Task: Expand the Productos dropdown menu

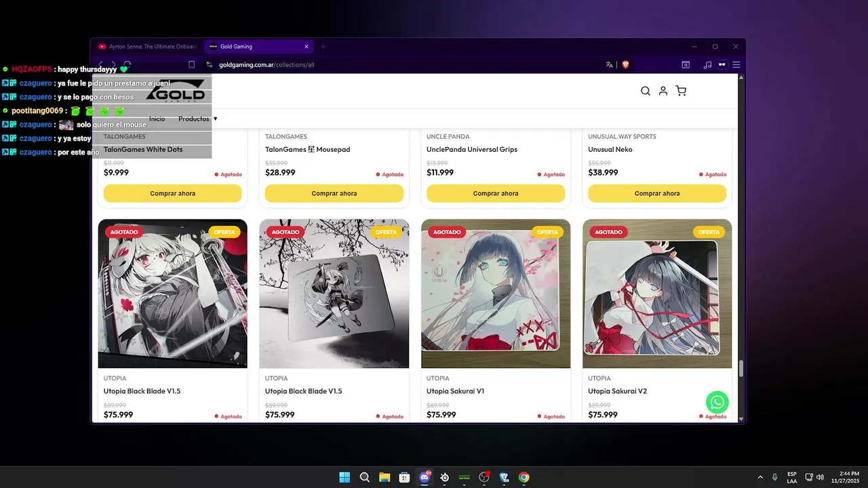Action: (x=197, y=119)
